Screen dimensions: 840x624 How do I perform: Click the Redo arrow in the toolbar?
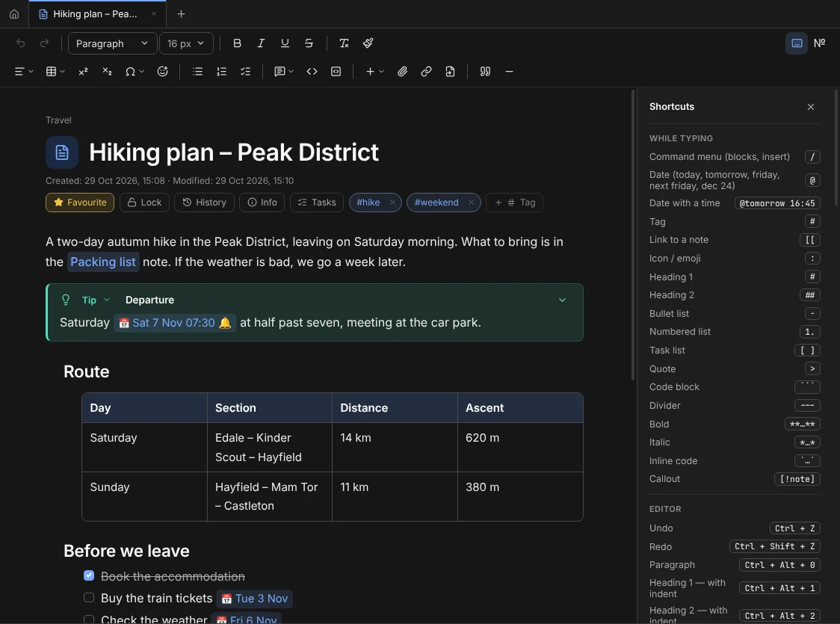point(44,43)
